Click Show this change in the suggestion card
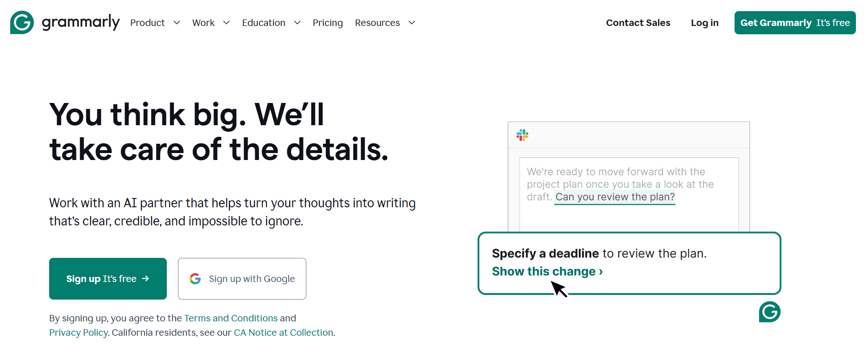 pos(547,271)
